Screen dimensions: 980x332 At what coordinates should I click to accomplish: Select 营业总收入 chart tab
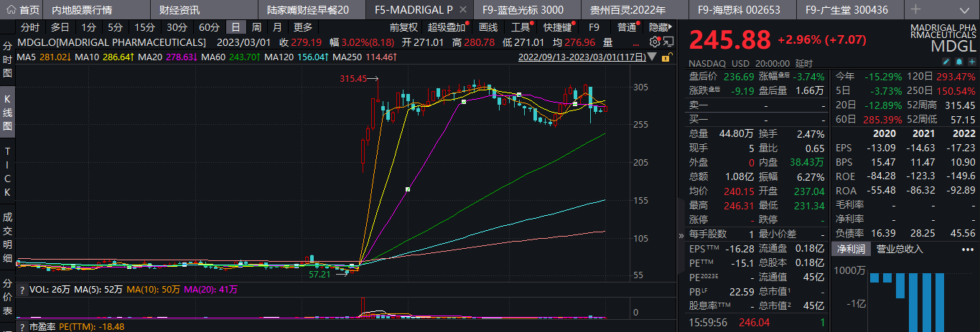click(x=899, y=249)
